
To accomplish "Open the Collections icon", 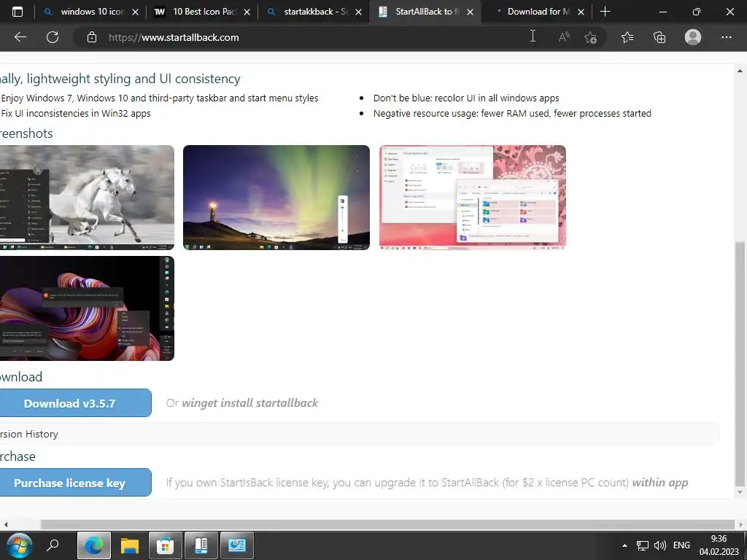I will coord(659,37).
